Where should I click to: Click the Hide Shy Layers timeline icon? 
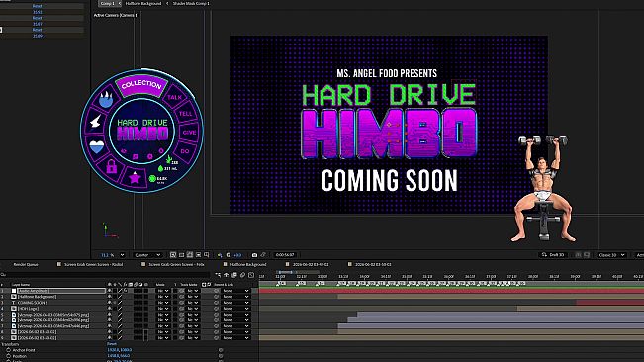point(226,275)
